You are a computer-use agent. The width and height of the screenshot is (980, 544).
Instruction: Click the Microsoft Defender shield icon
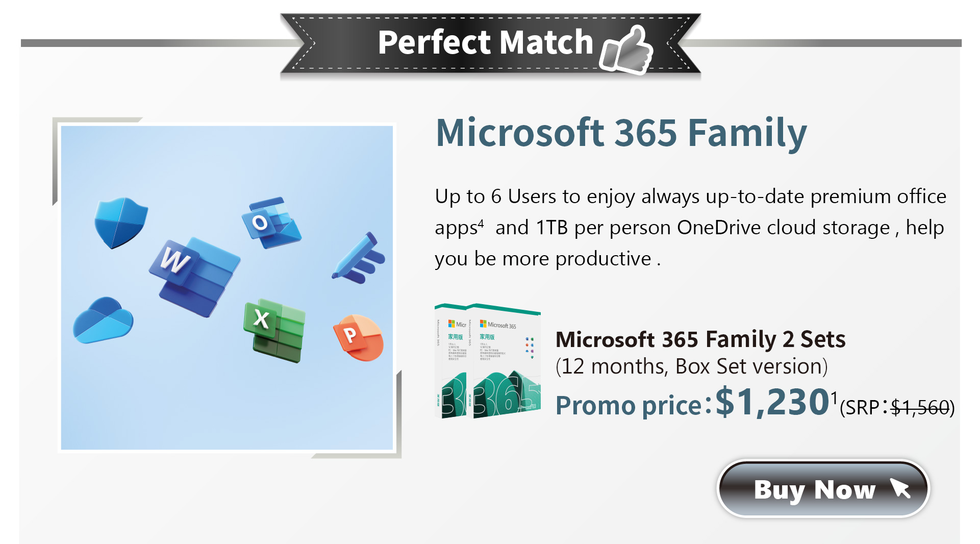coord(121,222)
